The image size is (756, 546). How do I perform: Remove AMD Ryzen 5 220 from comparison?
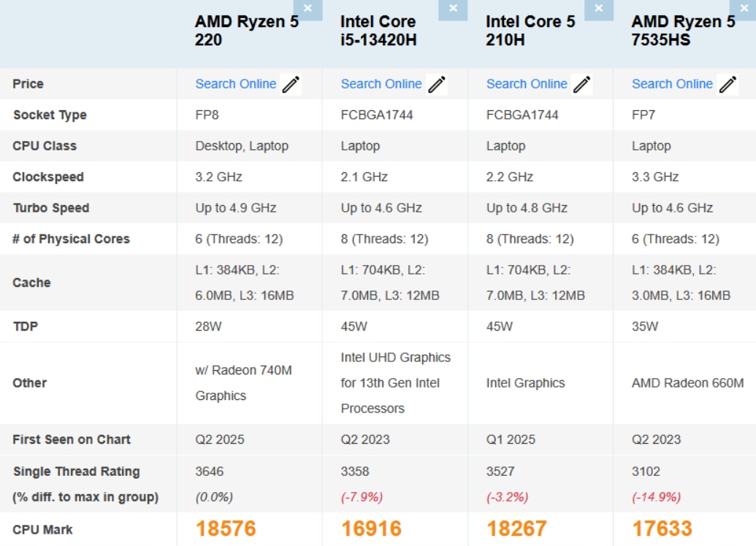click(x=308, y=9)
